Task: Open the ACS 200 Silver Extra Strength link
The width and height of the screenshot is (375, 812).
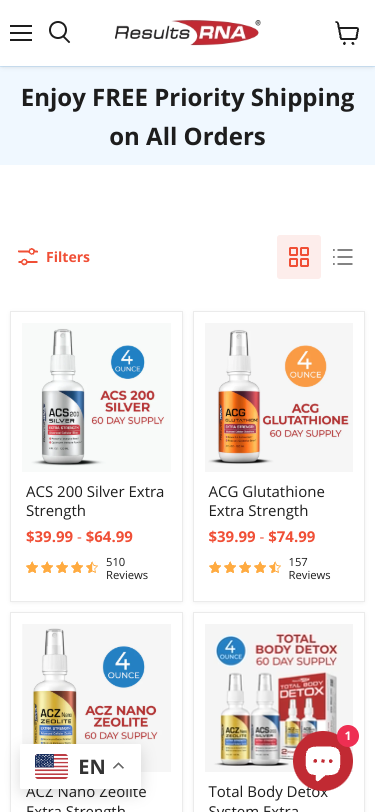Action: [x=95, y=501]
